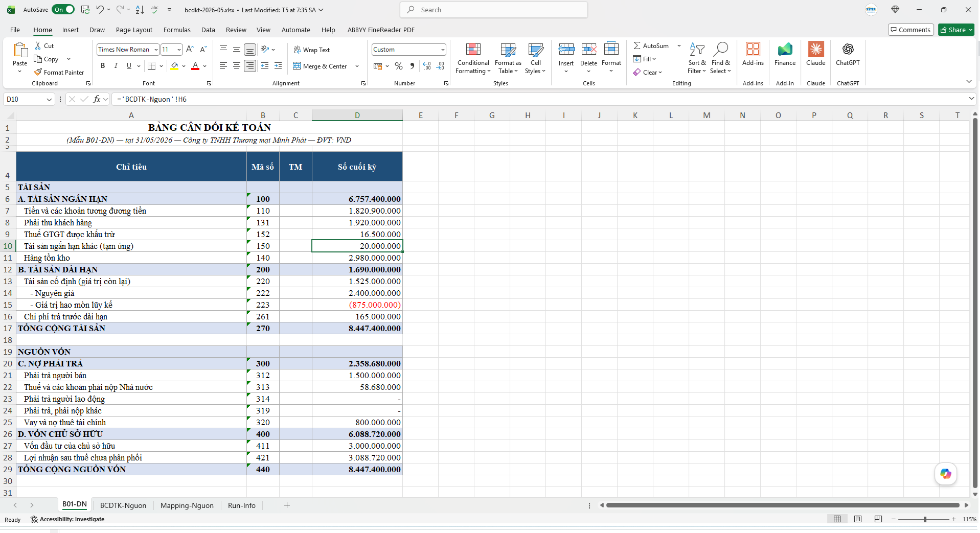Expand the Name Box dropdown arrow
980x533 pixels.
coord(49,99)
